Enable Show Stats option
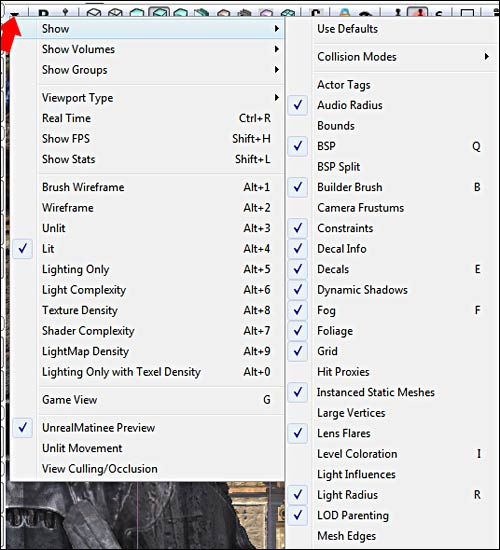This screenshot has height=550, width=500. click(x=147, y=159)
